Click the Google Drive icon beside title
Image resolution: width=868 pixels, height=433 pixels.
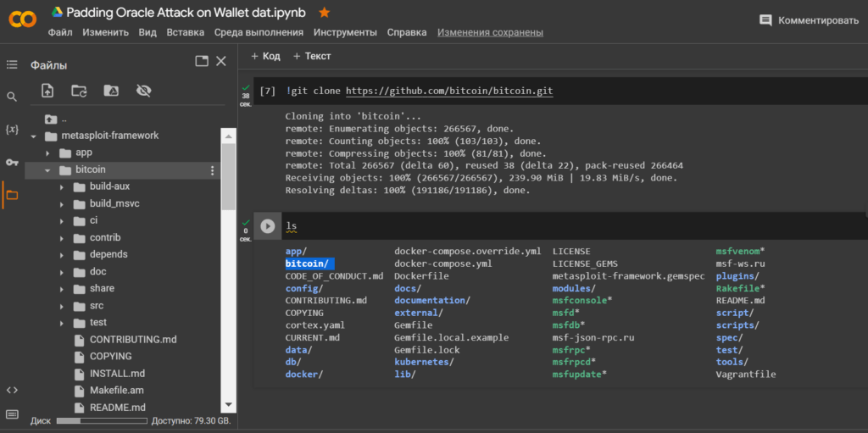click(57, 12)
